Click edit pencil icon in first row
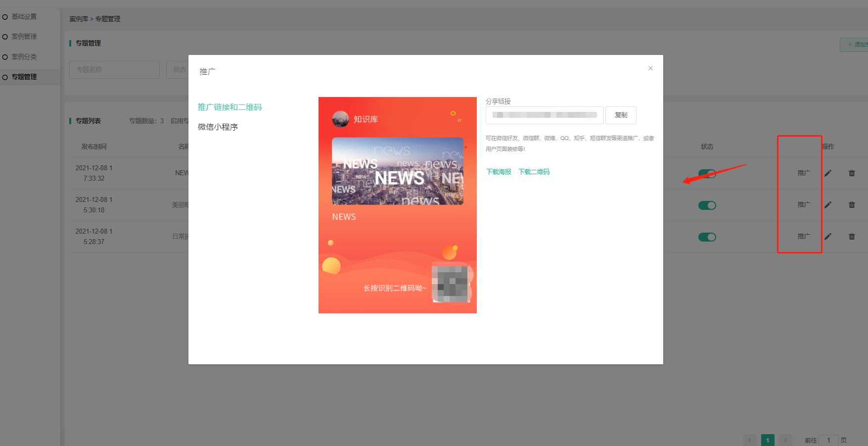Image resolution: width=868 pixels, height=446 pixels. pos(828,173)
